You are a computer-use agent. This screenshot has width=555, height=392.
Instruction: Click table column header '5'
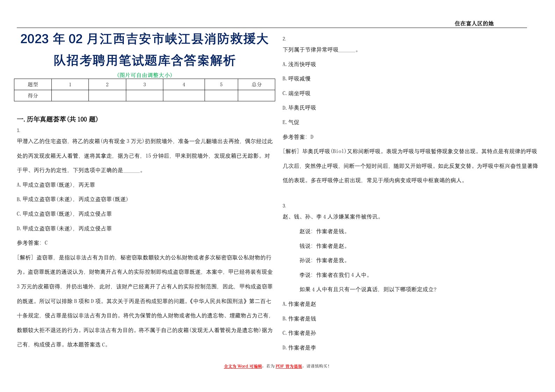(x=221, y=85)
